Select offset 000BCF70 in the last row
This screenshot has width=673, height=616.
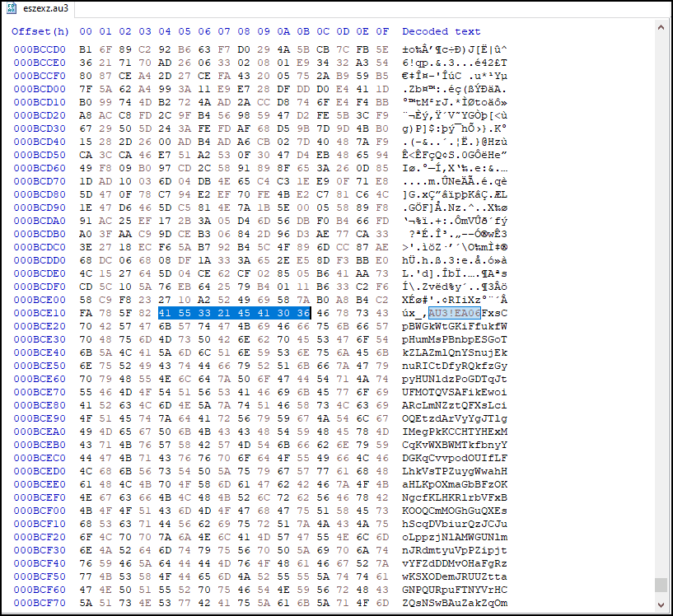click(x=40, y=603)
